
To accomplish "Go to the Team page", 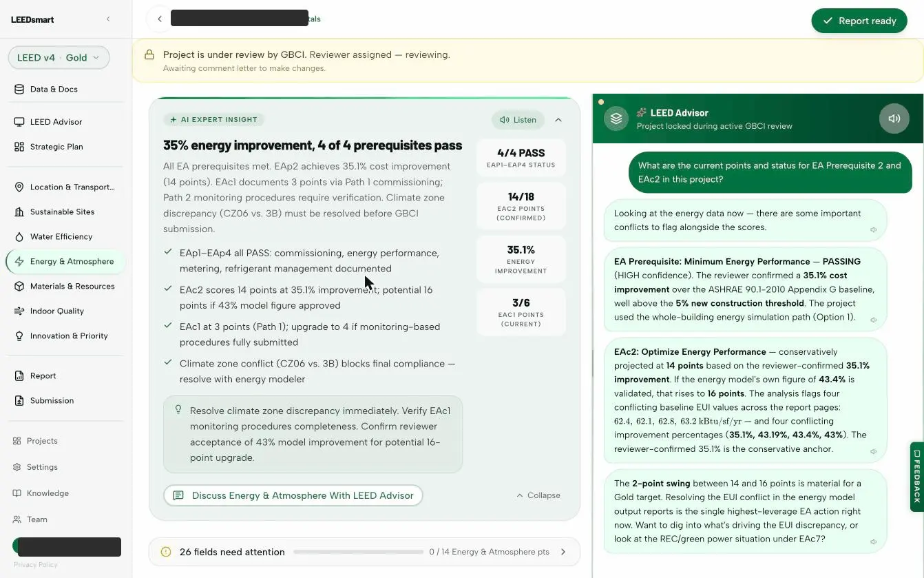I will pos(37,519).
